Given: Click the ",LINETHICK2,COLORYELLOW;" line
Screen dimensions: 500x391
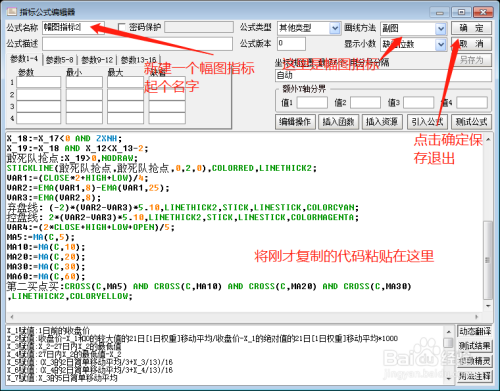Looking at the screenshot, I should click(x=70, y=296).
